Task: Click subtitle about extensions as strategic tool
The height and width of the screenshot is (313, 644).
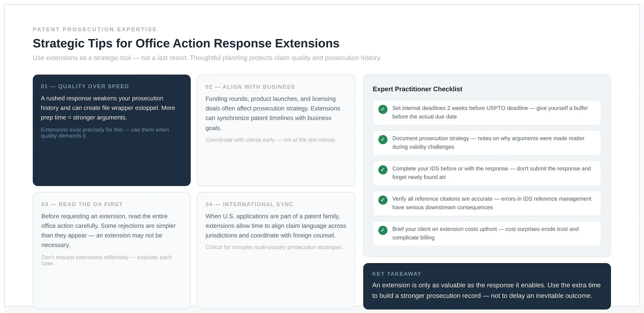Action: click(207, 58)
